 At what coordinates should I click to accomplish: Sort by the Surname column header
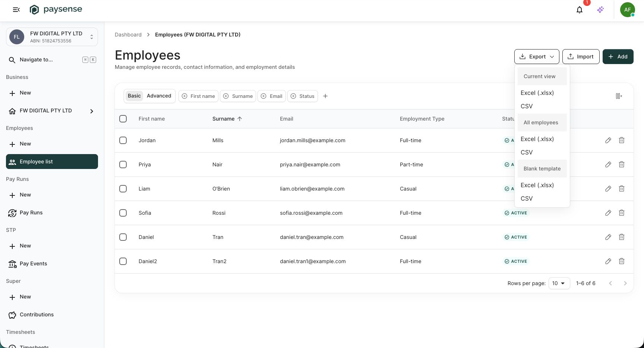[x=227, y=119]
